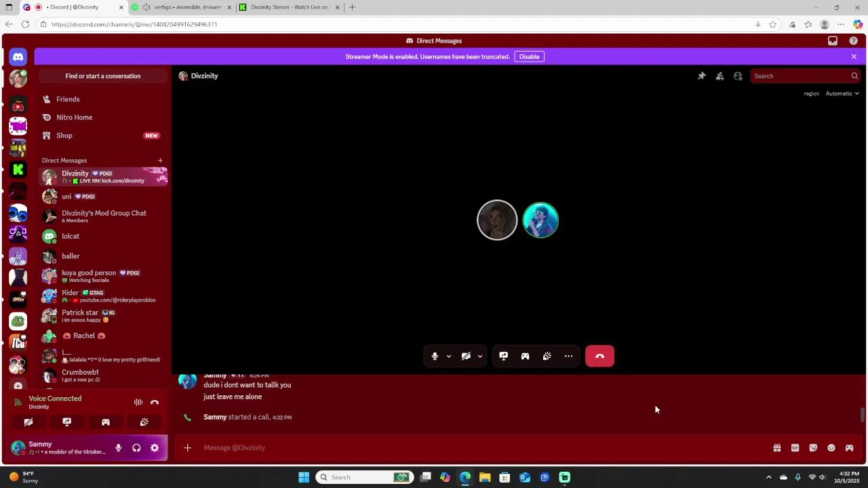Open sticker picker in message bar

click(813, 448)
